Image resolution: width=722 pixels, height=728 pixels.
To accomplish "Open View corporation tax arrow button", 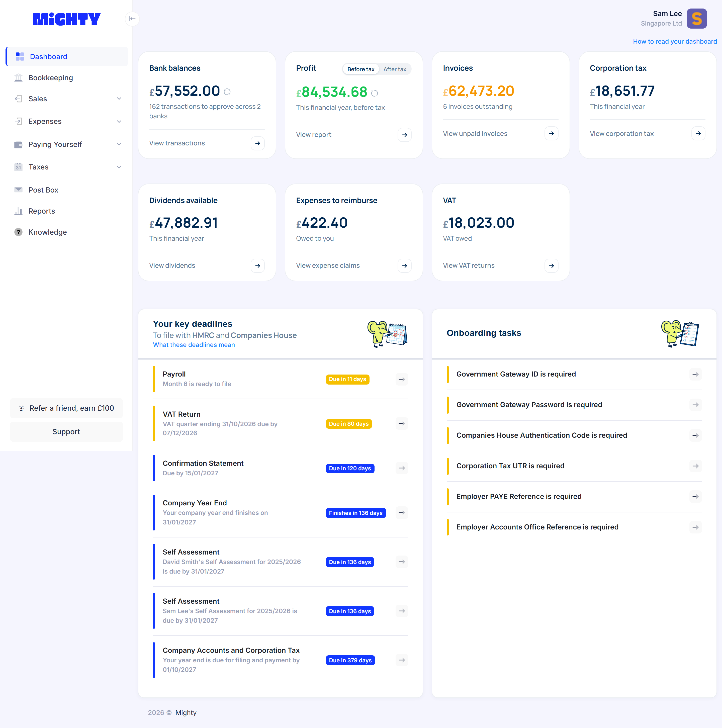I will click(698, 133).
